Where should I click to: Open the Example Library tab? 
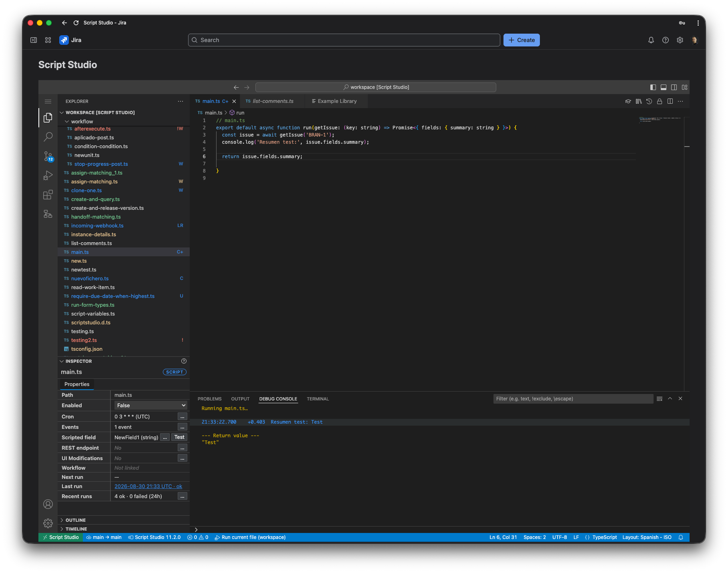(x=337, y=101)
